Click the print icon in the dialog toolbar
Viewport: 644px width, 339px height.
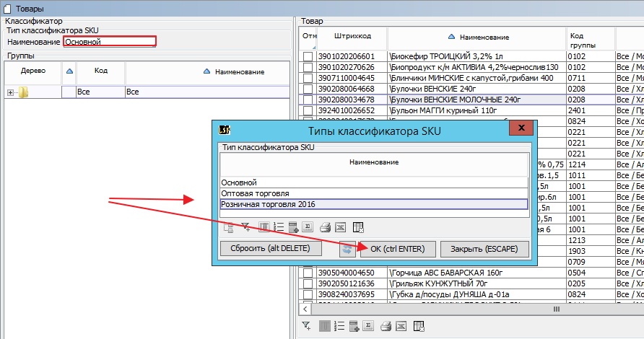point(326,227)
